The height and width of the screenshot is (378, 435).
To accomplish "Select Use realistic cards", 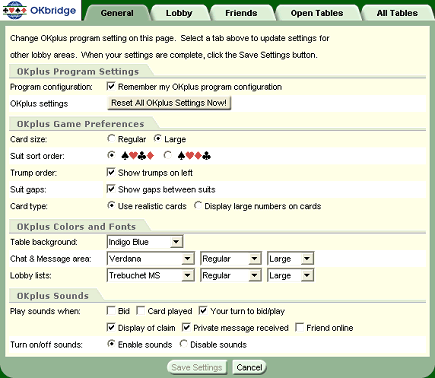I will click(111, 205).
